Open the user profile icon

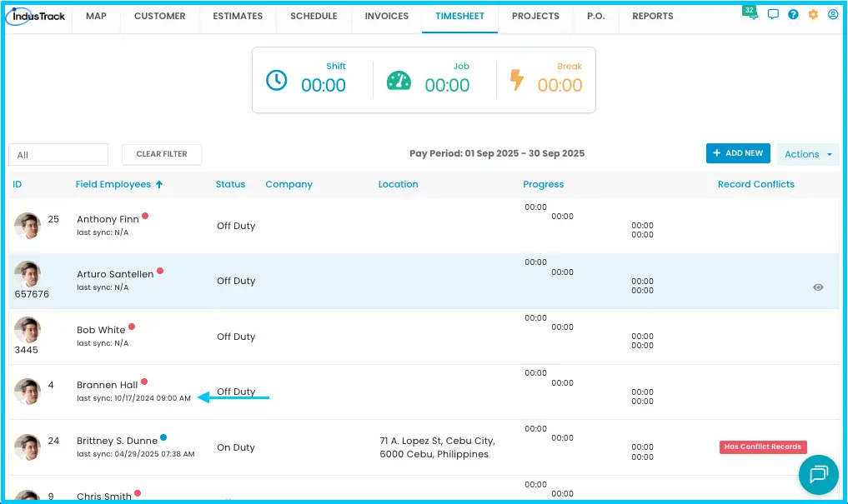point(833,15)
